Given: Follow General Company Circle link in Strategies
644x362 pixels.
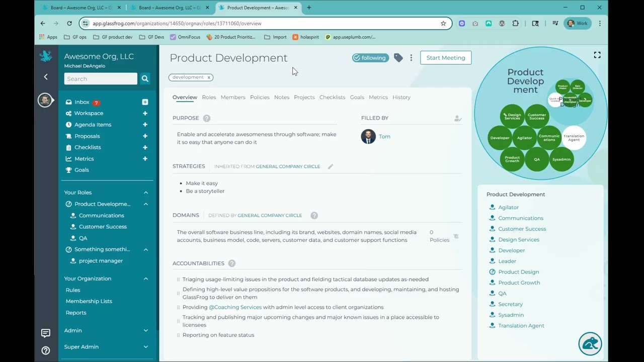Looking at the screenshot, I should pyautogui.click(x=288, y=166).
